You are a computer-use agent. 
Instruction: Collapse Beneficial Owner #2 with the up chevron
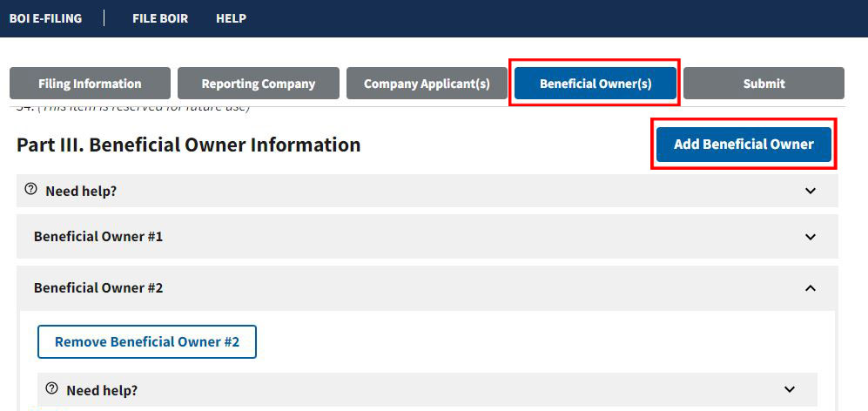[811, 288]
